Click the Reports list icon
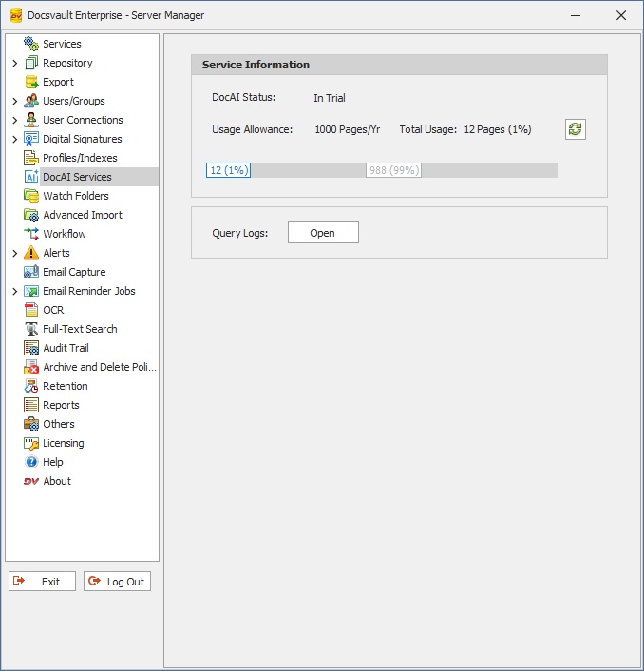The width and height of the screenshot is (644, 671). pyautogui.click(x=30, y=405)
